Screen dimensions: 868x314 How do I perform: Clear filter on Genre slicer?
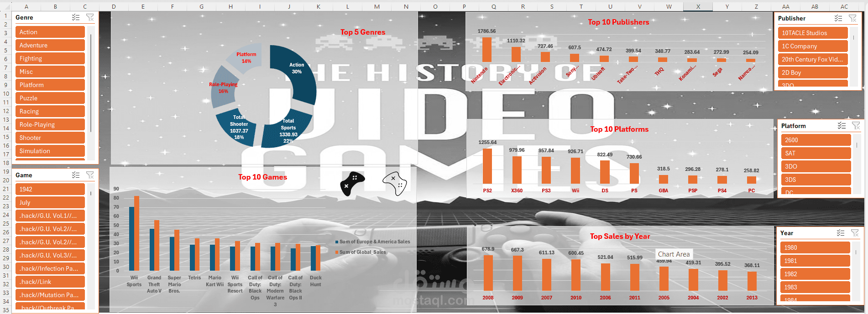click(x=90, y=17)
